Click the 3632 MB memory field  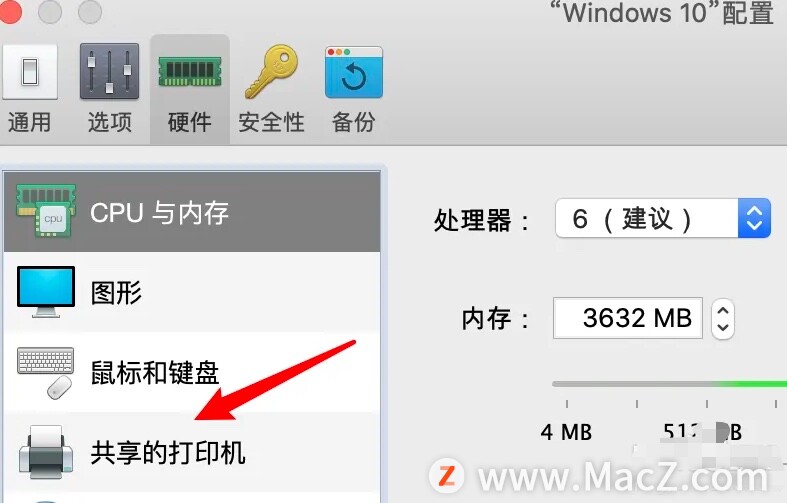pyautogui.click(x=627, y=318)
